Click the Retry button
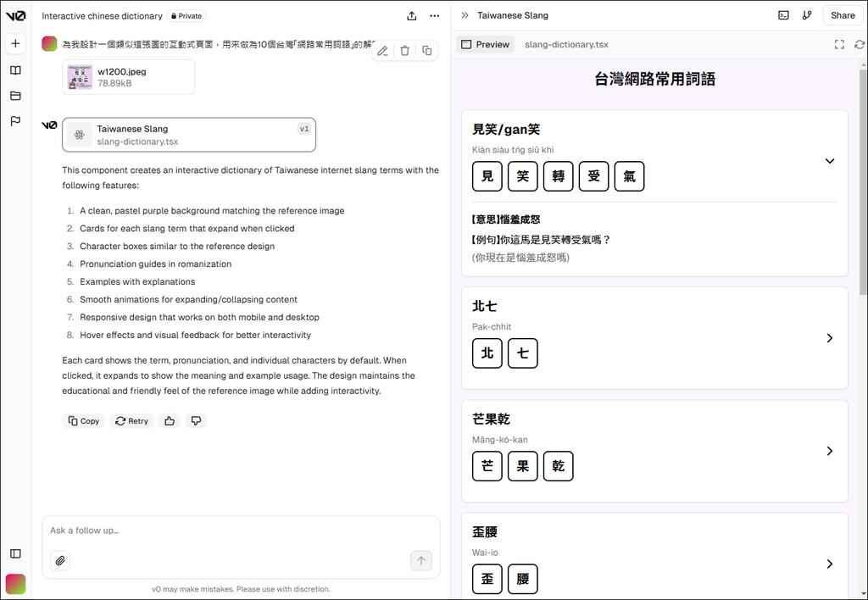 (x=131, y=421)
